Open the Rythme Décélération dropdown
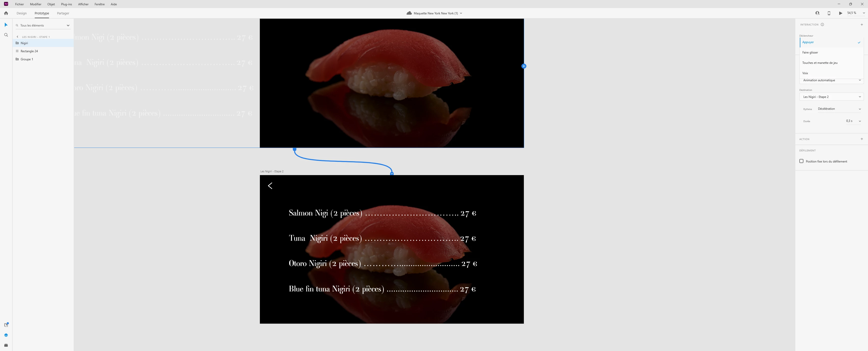868x351 pixels. click(839, 109)
